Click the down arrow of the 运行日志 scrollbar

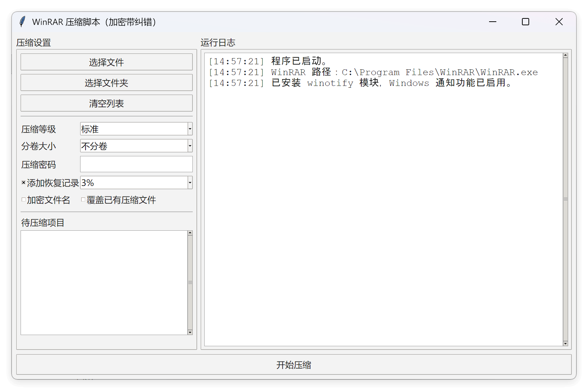click(565, 343)
